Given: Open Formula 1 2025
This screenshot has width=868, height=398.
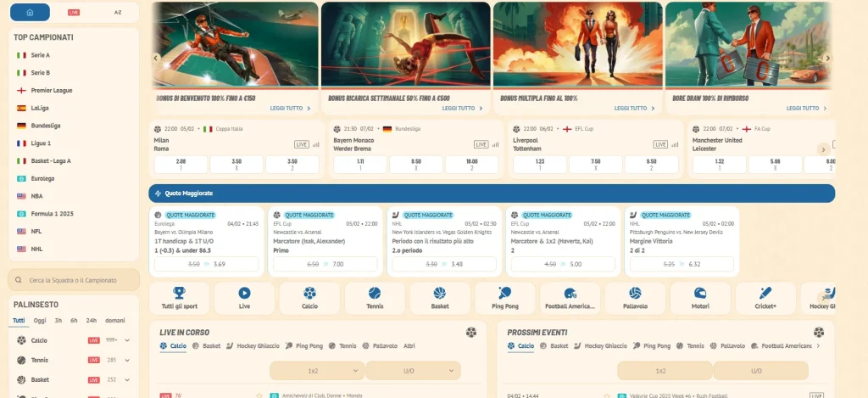Looking at the screenshot, I should (52, 213).
